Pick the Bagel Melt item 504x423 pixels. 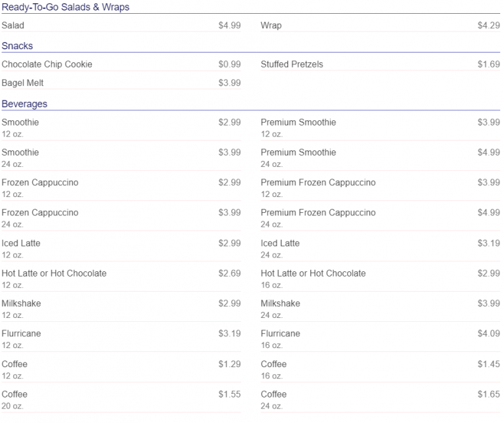point(23,83)
